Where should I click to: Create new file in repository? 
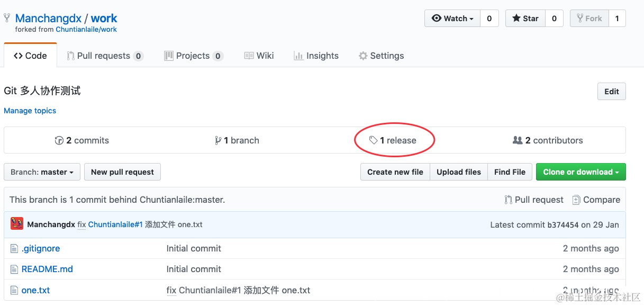[x=395, y=172]
